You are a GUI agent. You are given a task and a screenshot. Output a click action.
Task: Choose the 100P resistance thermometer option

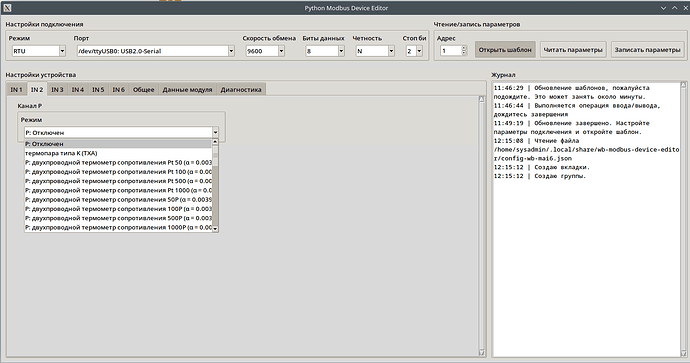click(x=118, y=209)
